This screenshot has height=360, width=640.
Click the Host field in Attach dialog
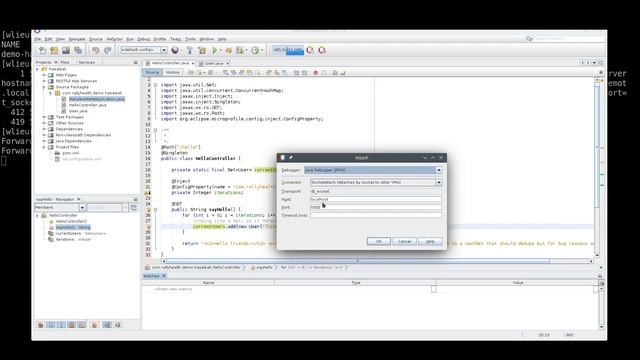(x=376, y=199)
